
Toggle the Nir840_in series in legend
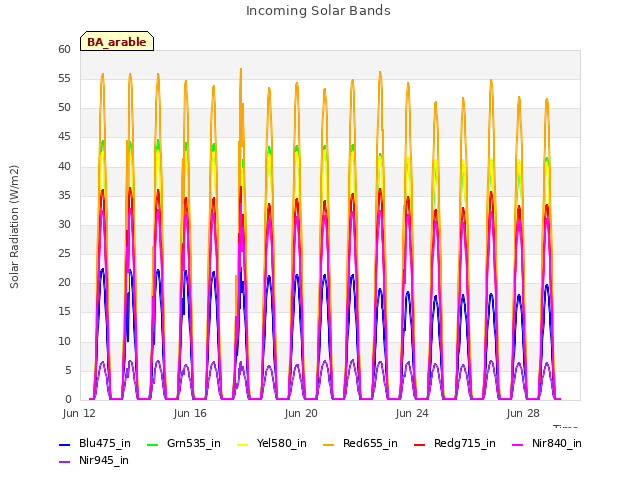(547, 444)
